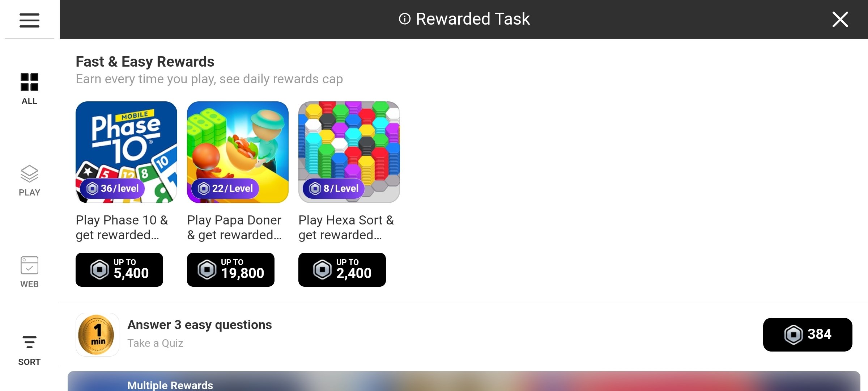Open the Multiple Rewards banner

pyautogui.click(x=464, y=381)
